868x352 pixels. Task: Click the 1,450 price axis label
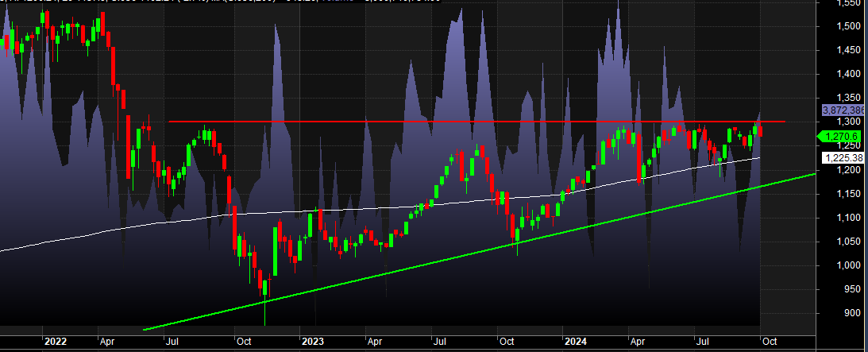(x=849, y=50)
